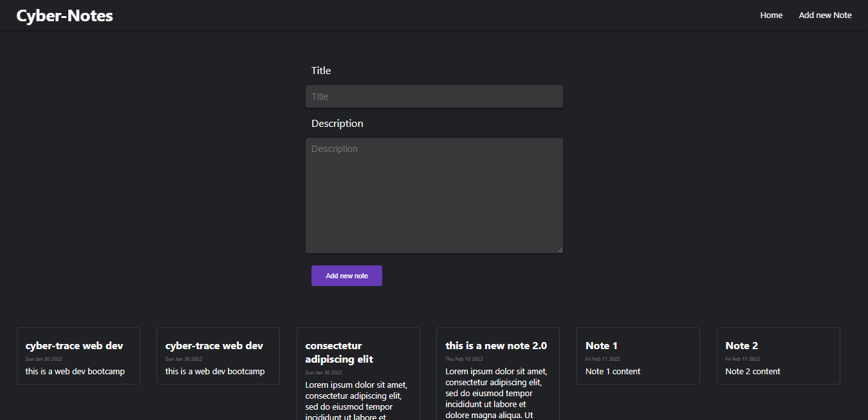This screenshot has width=868, height=420.
Task: Click the Add new note button
Action: [347, 276]
